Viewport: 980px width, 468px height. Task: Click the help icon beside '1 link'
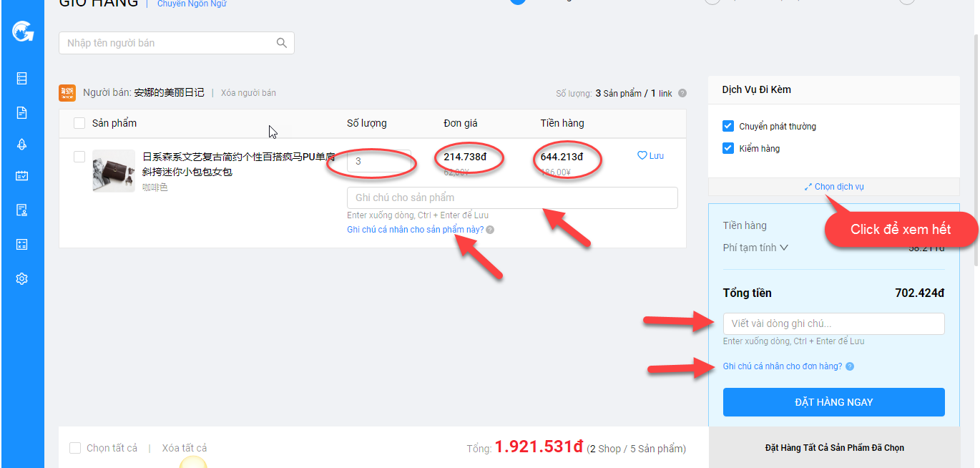click(682, 93)
